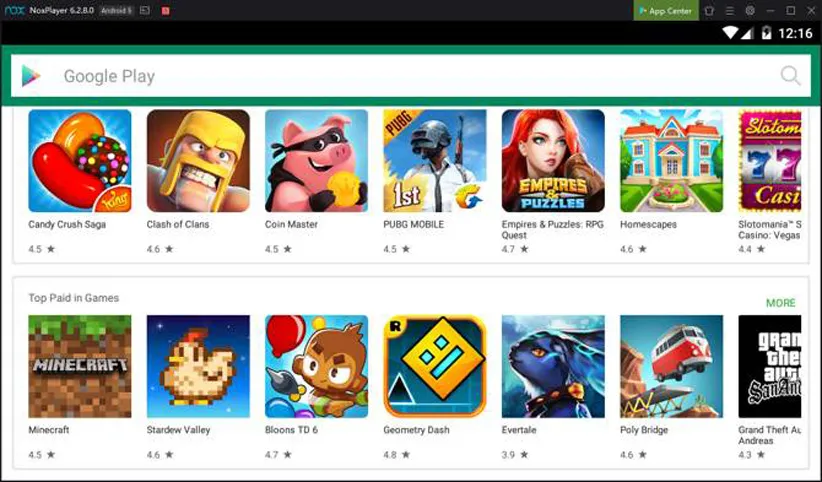Screen dimensions: 822x482
Task: Tap the Empires & Puzzles icon
Action: point(553,160)
